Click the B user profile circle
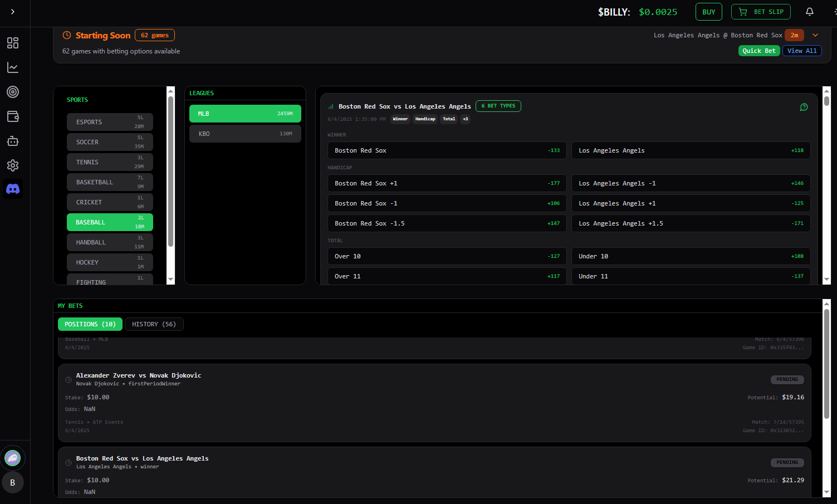 tap(13, 483)
